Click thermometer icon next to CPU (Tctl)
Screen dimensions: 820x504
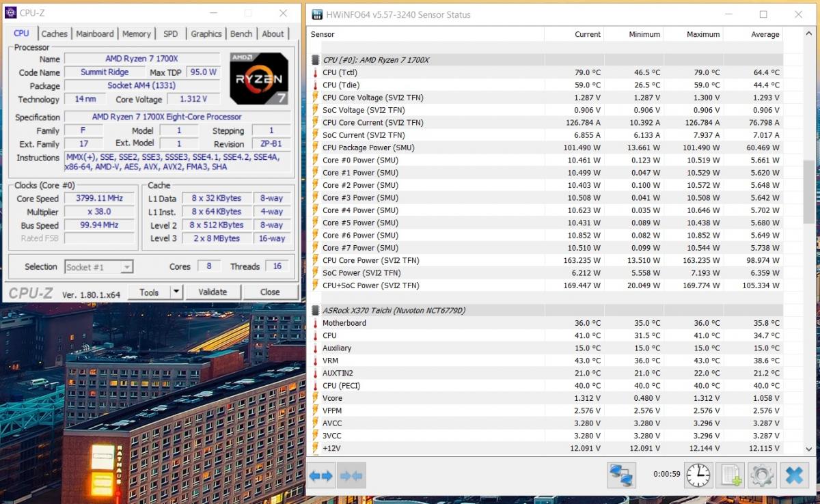point(316,72)
